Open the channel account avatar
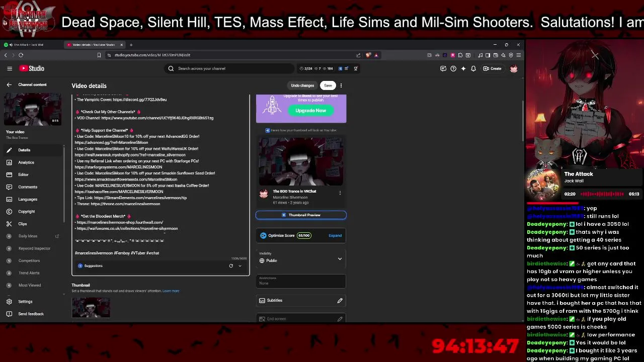Viewport: 644px width, 362px height. click(514, 68)
